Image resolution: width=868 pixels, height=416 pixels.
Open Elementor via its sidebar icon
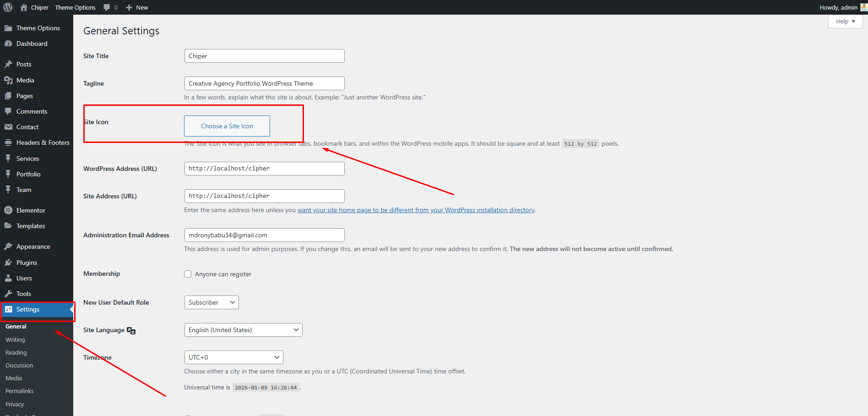click(8, 210)
